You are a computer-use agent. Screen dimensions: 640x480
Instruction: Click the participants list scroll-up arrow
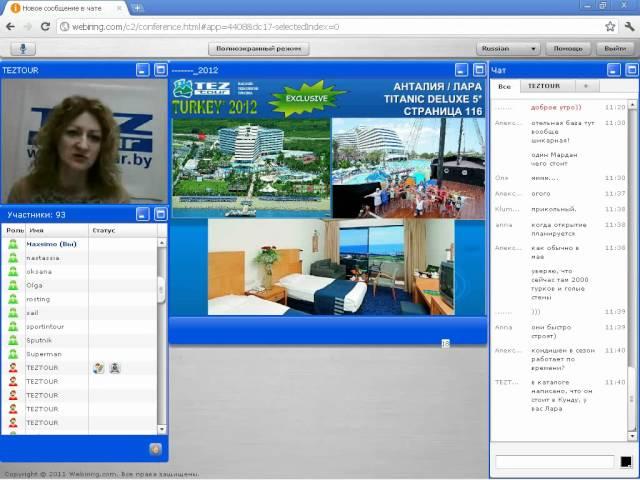162,242
